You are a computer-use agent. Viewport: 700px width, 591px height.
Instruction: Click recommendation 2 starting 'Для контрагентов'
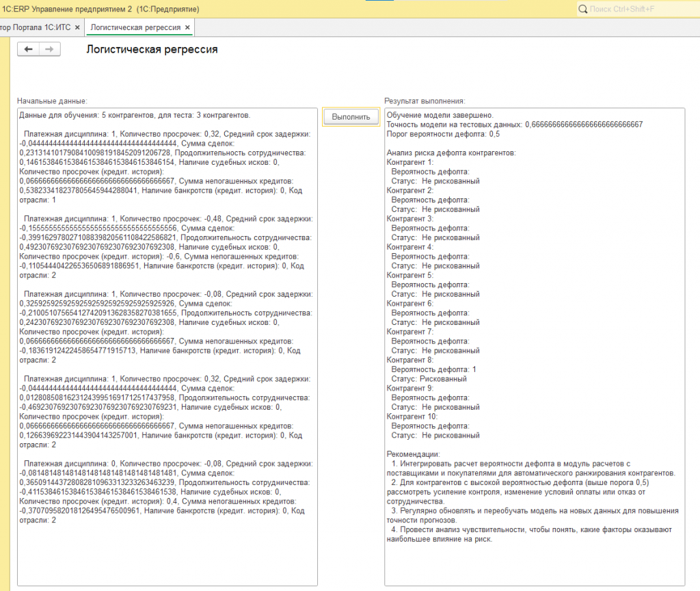518,492
